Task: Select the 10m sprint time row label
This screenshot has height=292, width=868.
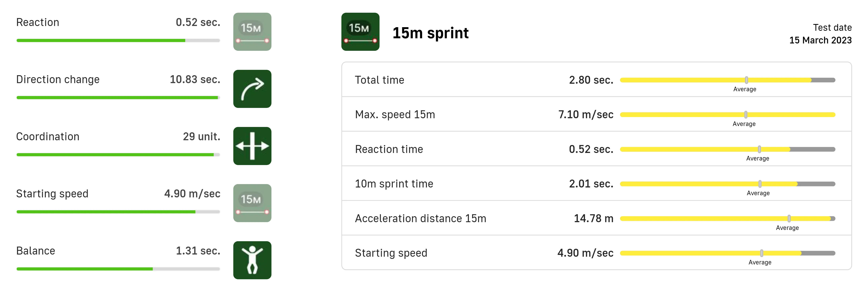Action: pyautogui.click(x=394, y=184)
